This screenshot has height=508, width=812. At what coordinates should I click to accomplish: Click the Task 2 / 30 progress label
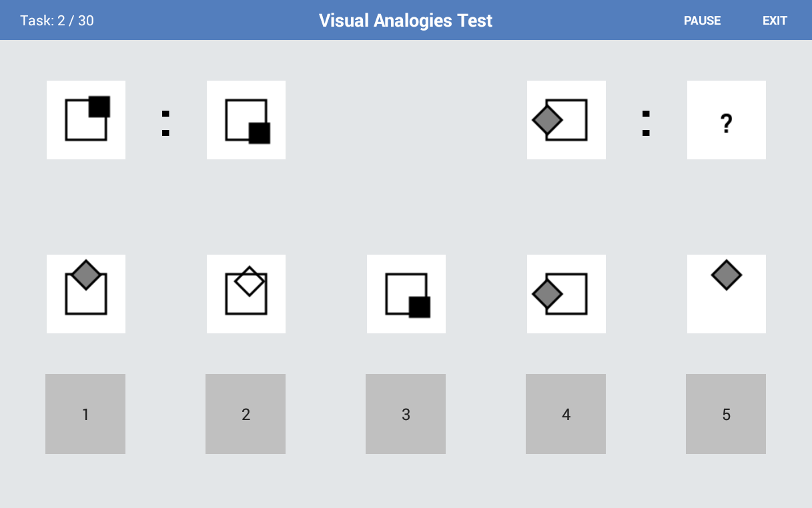(57, 21)
